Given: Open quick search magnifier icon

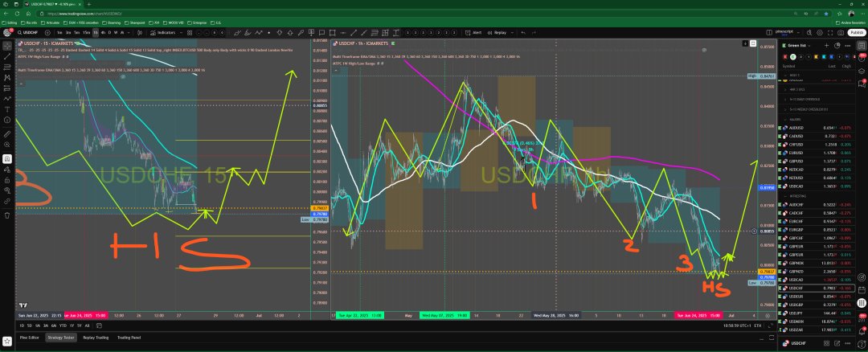Looking at the screenshot, I should click(x=809, y=33).
